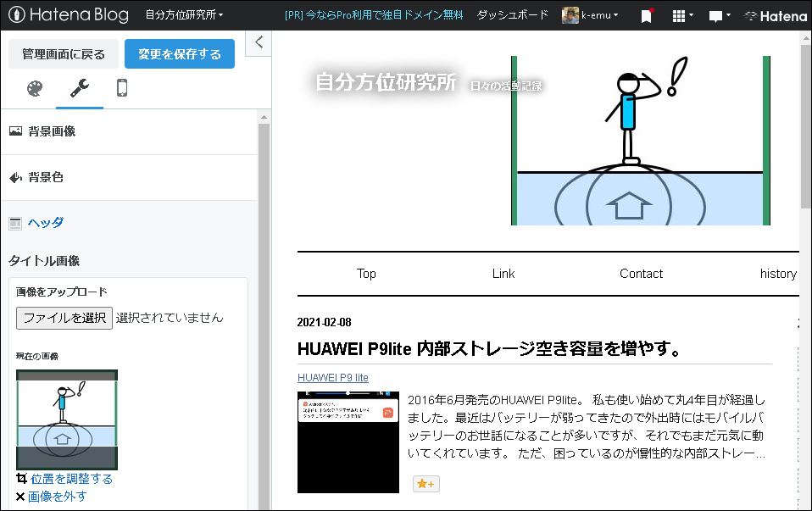Click the article excerpt starting 2016年6月発売
812x511 pixels.
point(587,426)
